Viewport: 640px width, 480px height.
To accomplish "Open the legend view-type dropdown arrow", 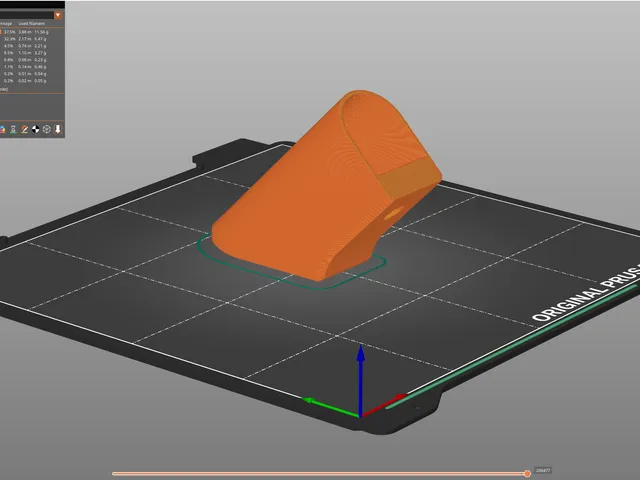I will (58, 15).
